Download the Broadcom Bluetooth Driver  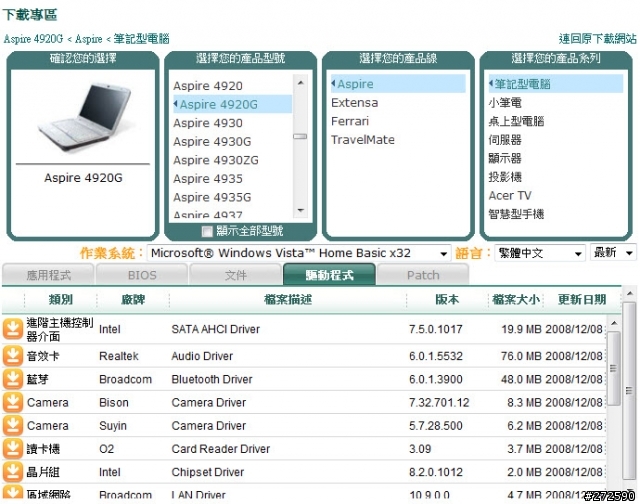(13, 379)
